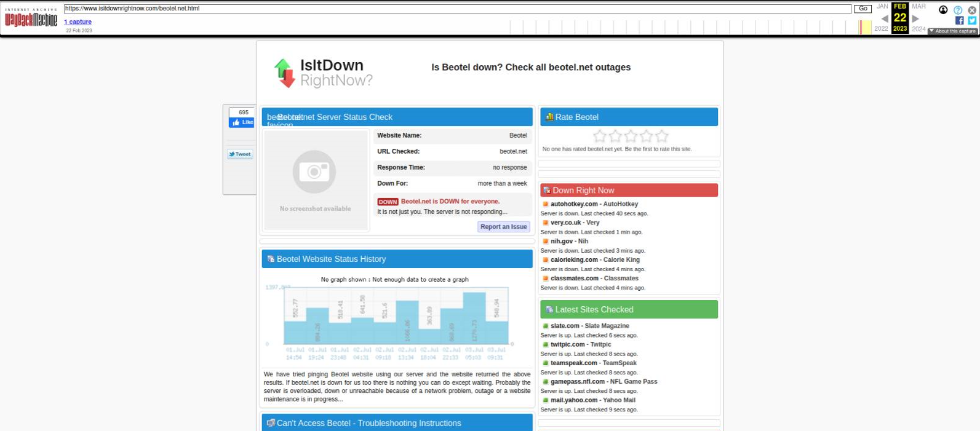Open the slate.com site link
This screenshot has height=431, width=980.
pos(565,326)
